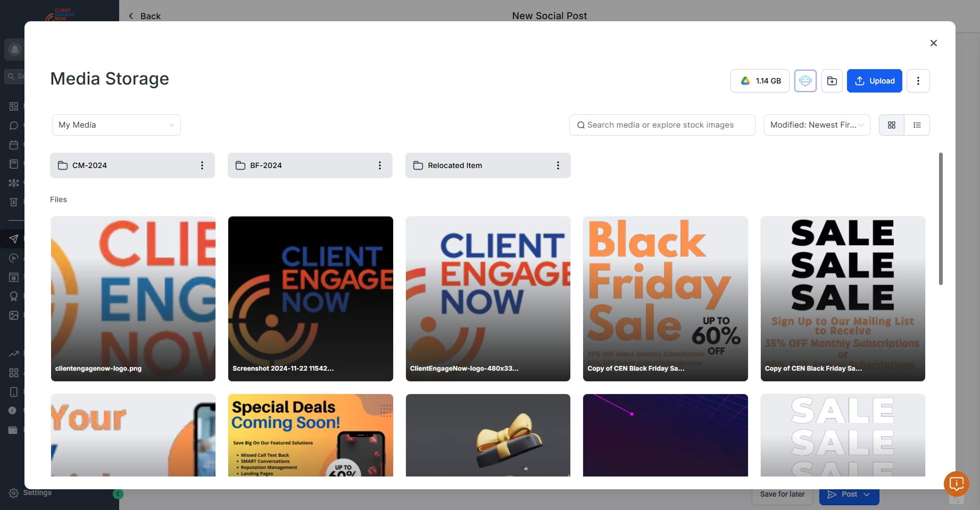Open the mobile phone icon in sidebar

14,392
